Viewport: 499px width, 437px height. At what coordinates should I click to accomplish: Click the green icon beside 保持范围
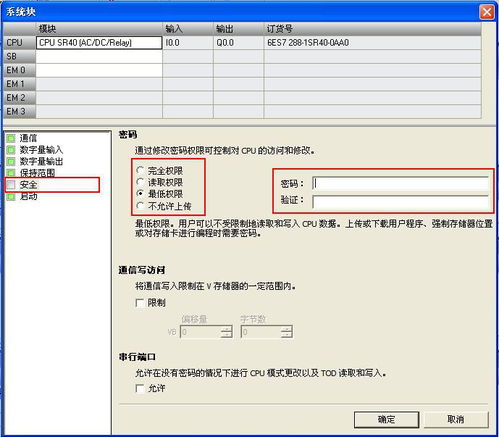[11, 173]
